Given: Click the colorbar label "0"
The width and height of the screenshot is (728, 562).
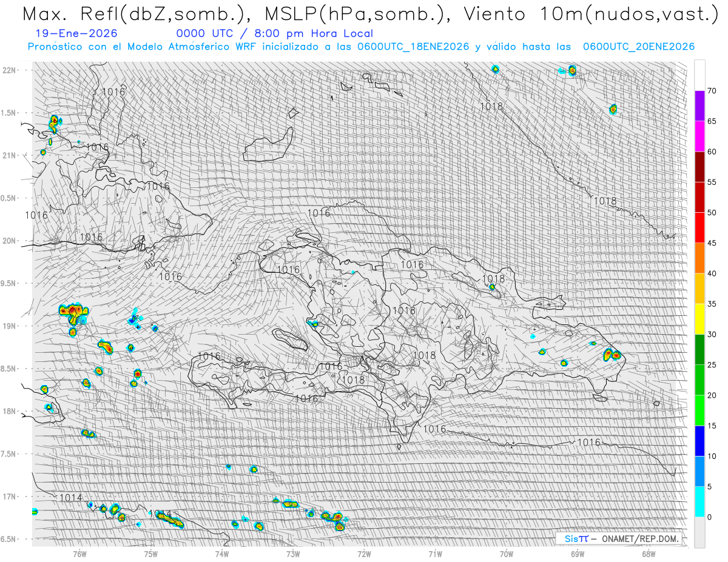Looking at the screenshot, I should pos(710,517).
